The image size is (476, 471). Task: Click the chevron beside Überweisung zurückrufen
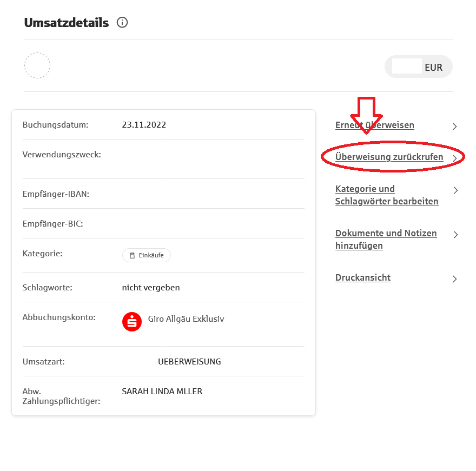[455, 158]
